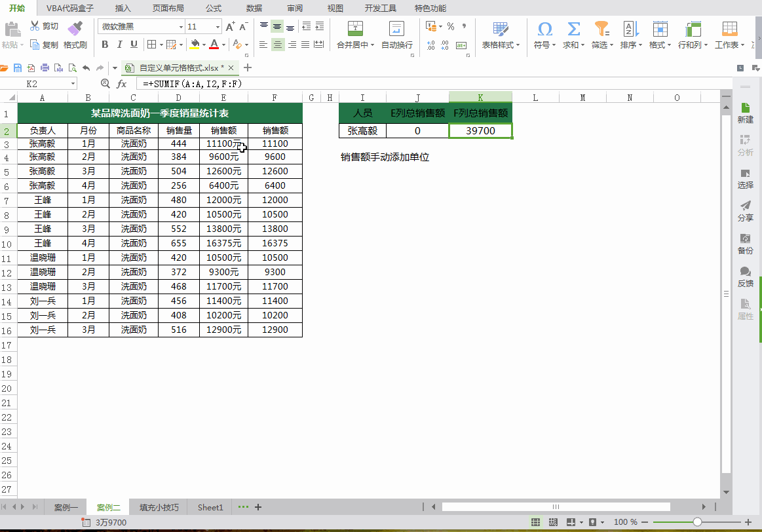This screenshot has height=532, width=762.
Task: Open the 开发工具 ribbon tab
Action: coord(381,9)
